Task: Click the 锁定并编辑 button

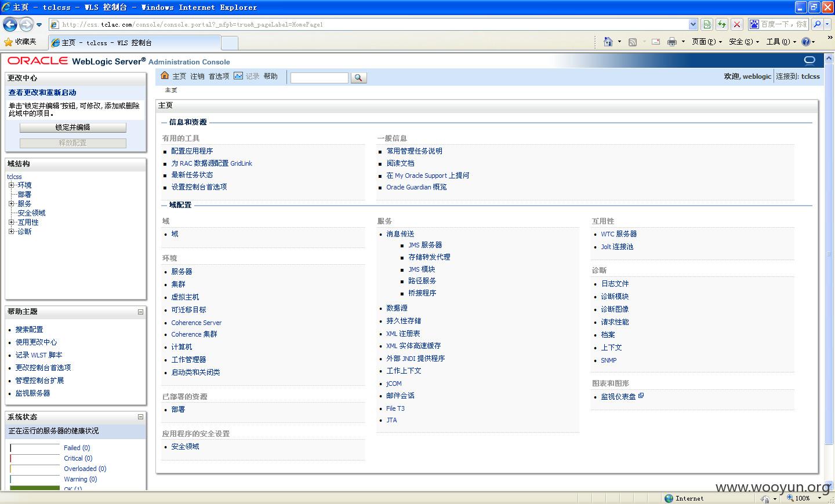Action: [73, 127]
